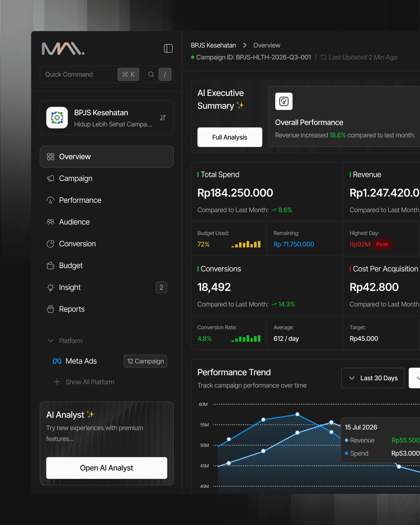Click the Performance gauge icon
This screenshot has width=420, height=525.
(x=51, y=200)
